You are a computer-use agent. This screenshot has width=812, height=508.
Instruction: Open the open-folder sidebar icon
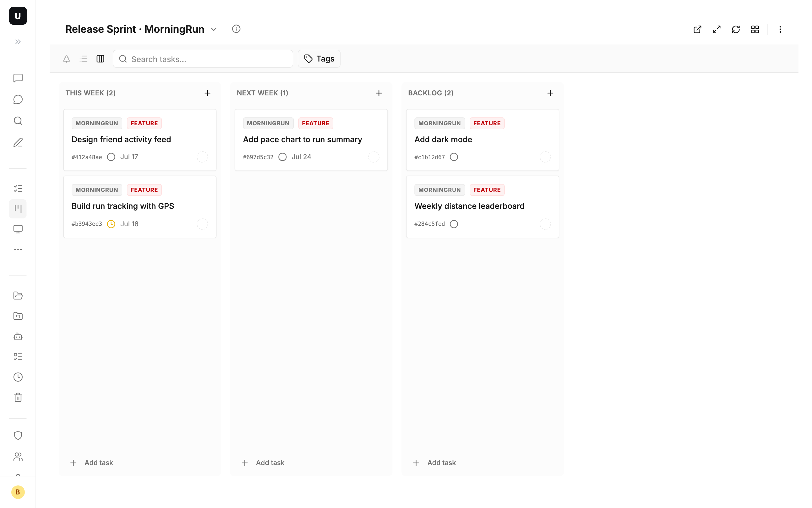pyautogui.click(x=18, y=296)
